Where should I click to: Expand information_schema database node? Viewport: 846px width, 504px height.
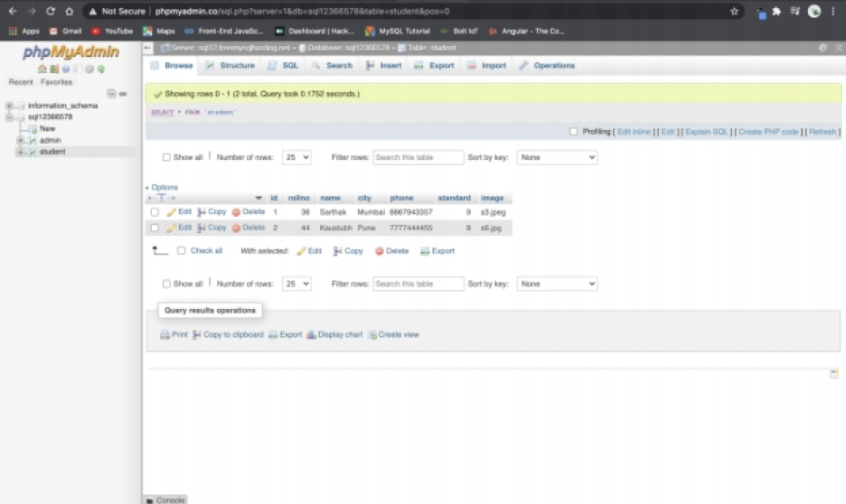(9, 106)
